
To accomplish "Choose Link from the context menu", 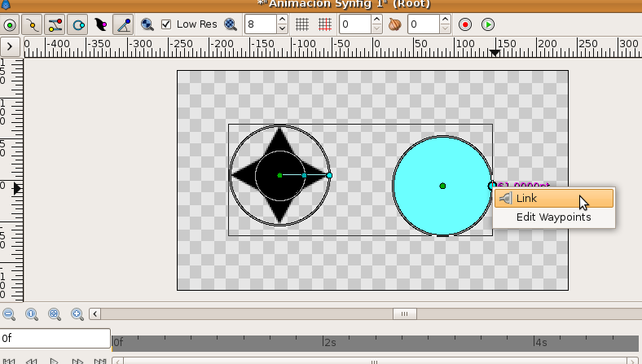I will click(554, 198).
